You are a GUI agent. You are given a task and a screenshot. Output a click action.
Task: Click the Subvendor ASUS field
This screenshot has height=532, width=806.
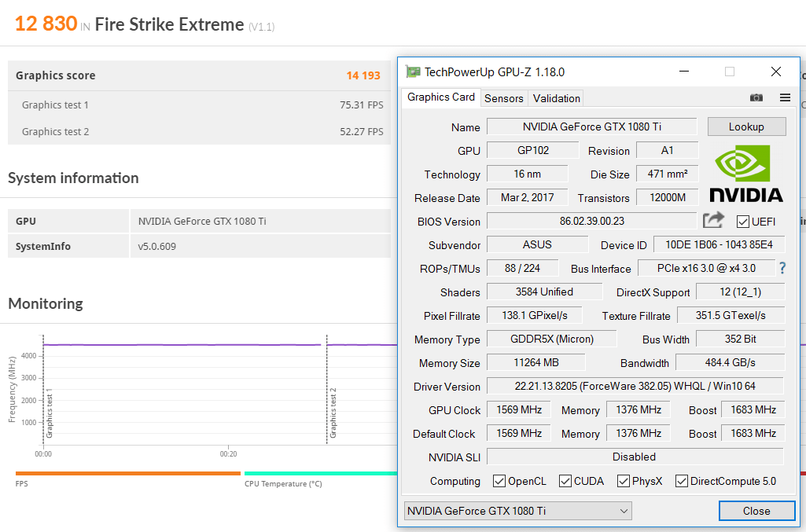click(x=537, y=245)
